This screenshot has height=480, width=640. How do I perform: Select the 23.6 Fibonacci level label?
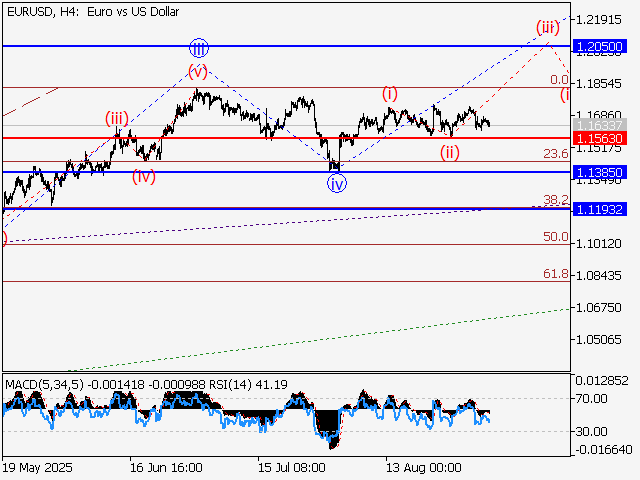pos(555,153)
